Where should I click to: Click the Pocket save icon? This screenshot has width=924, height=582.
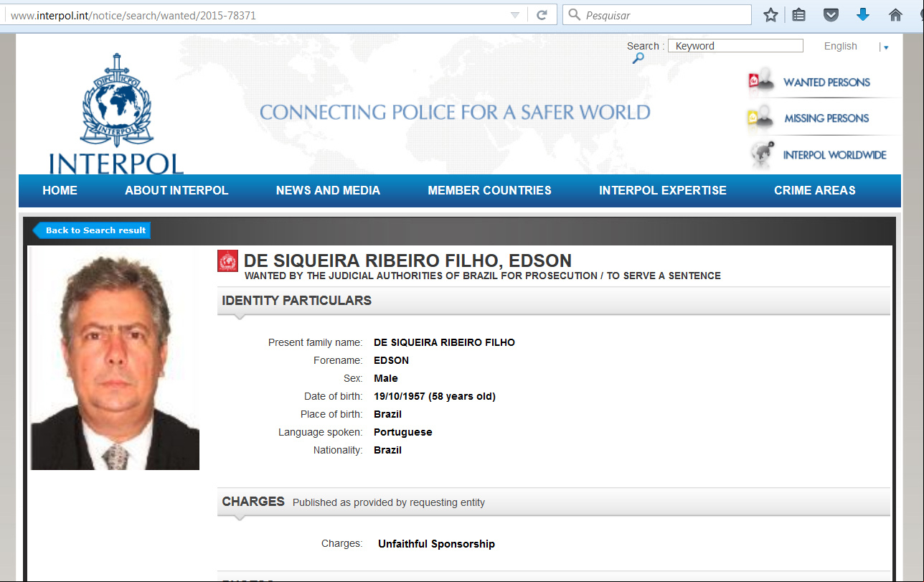coord(831,15)
